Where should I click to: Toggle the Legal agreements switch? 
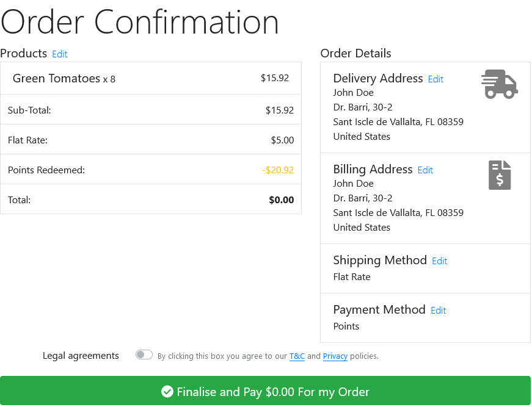144,355
